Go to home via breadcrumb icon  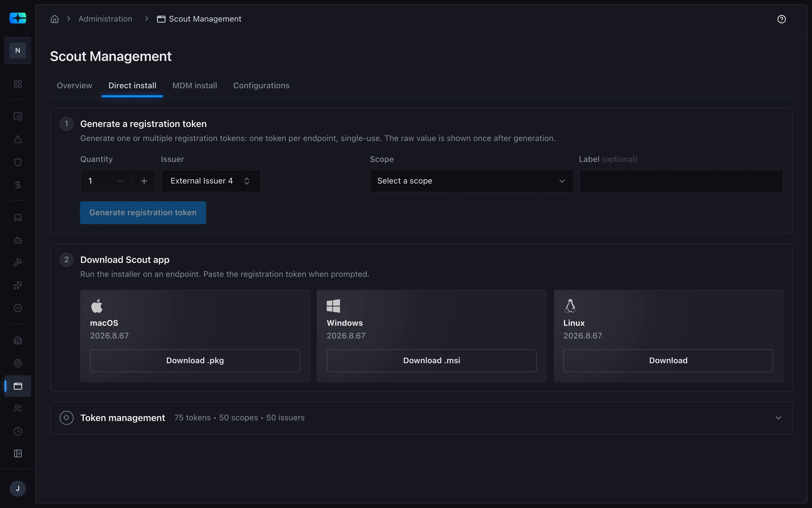pyautogui.click(x=55, y=19)
